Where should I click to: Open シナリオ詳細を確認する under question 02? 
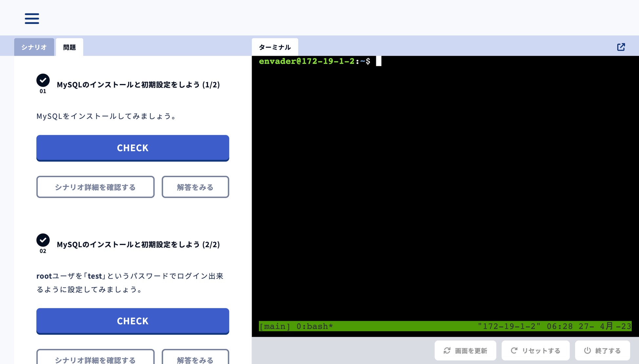coord(95,358)
